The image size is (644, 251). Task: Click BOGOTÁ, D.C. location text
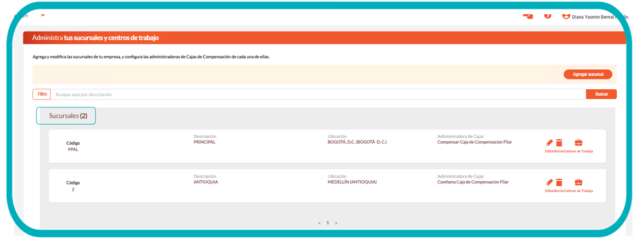point(357,142)
